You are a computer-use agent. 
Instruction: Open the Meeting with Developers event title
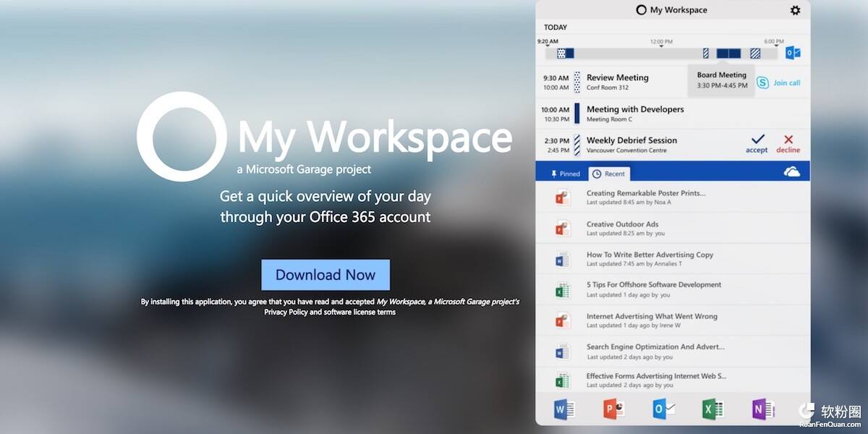click(x=635, y=109)
